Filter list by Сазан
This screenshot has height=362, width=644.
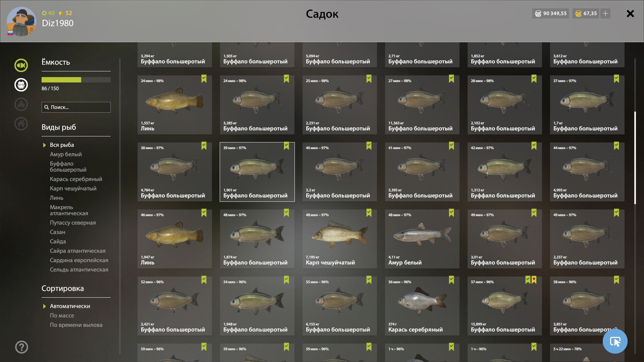(58, 232)
